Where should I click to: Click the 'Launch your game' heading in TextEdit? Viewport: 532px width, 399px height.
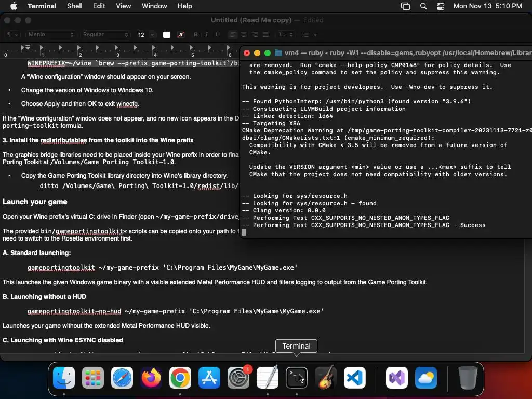pos(35,202)
